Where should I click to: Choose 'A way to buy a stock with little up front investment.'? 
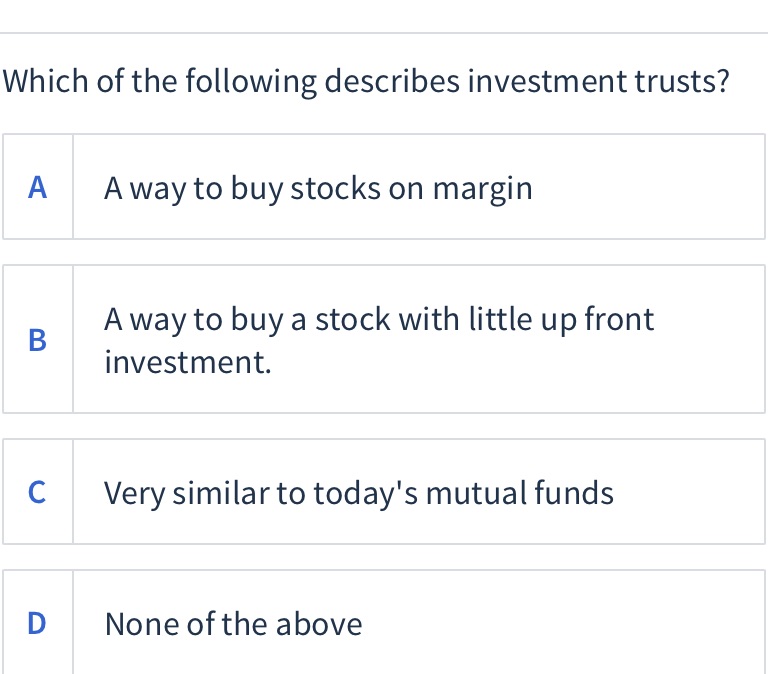tap(379, 340)
